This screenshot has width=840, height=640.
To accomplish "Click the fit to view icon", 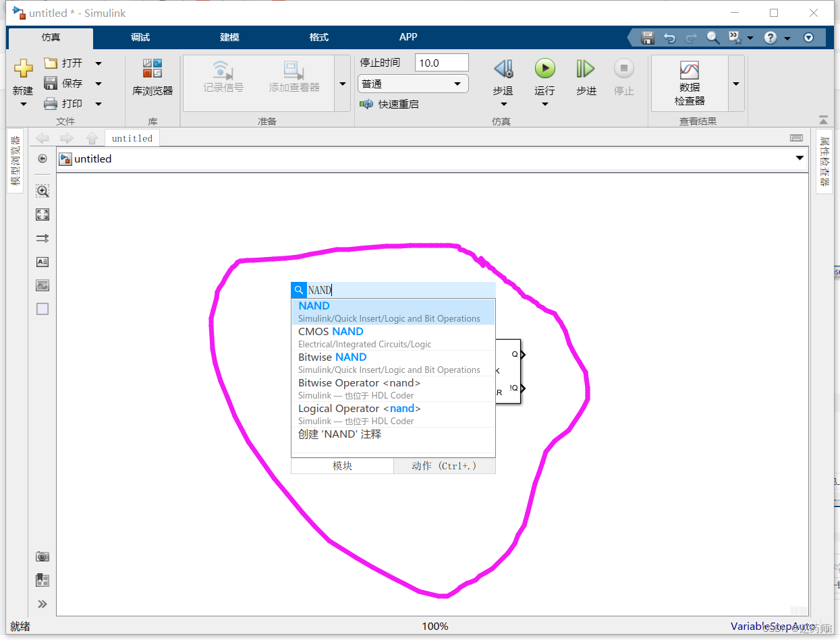I will click(43, 214).
